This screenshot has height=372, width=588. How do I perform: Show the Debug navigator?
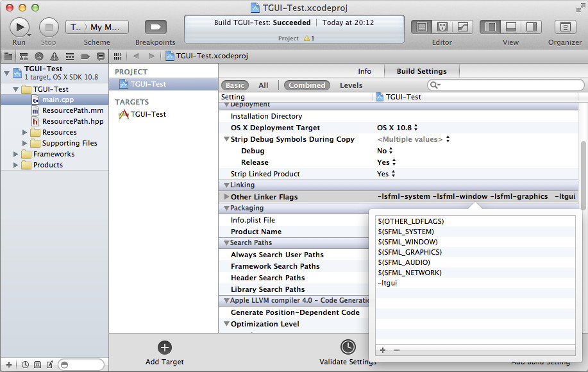[x=70, y=56]
